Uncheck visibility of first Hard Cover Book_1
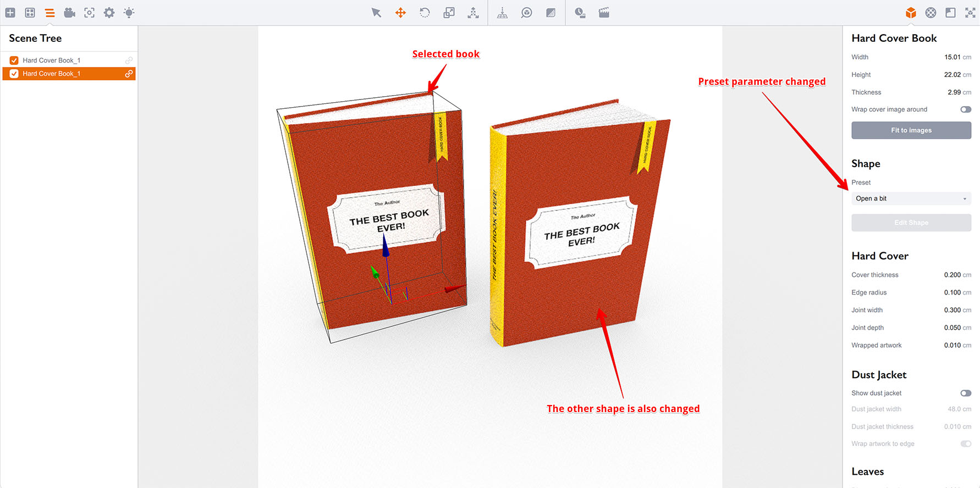The image size is (980, 488). click(x=14, y=60)
